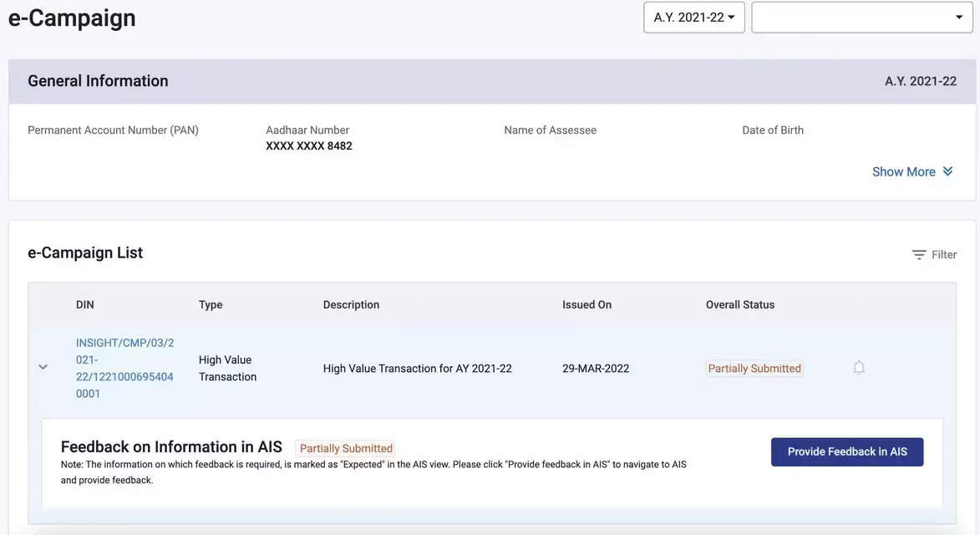The height and width of the screenshot is (535, 980).
Task: Click the Overall Status Partially Submitted badge
Action: pos(754,369)
